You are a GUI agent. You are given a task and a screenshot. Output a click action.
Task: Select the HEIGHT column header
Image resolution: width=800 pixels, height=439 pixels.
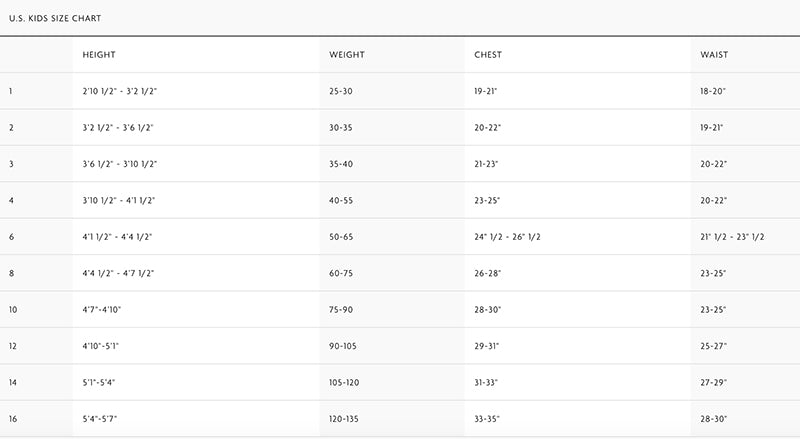click(x=99, y=54)
